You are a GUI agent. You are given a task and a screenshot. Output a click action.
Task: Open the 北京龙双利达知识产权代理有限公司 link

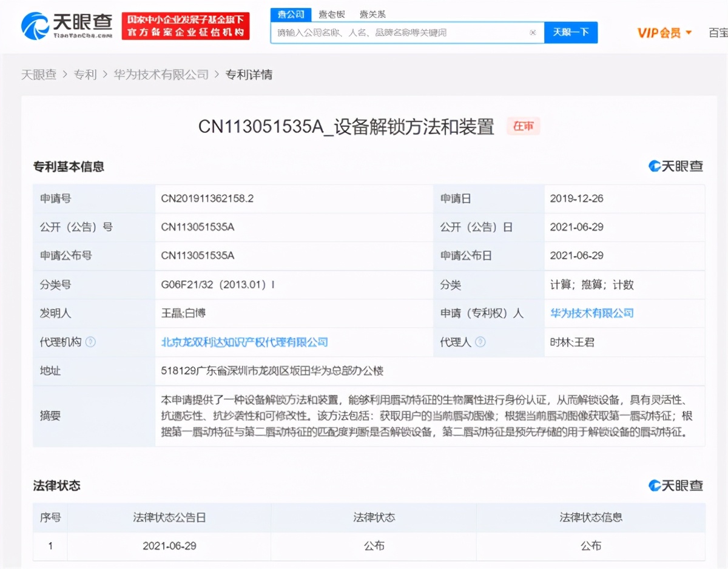click(x=244, y=342)
